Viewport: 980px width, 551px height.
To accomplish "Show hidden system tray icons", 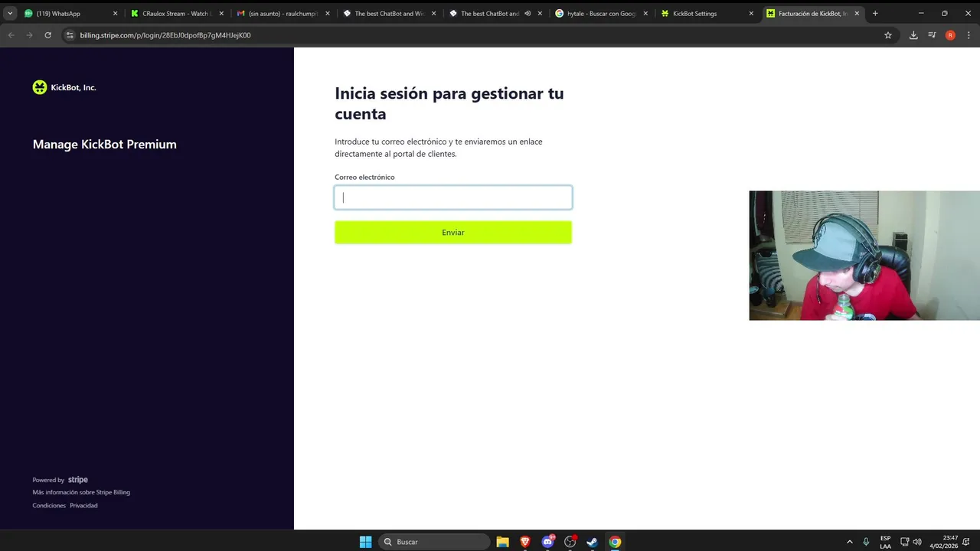I will pyautogui.click(x=849, y=542).
